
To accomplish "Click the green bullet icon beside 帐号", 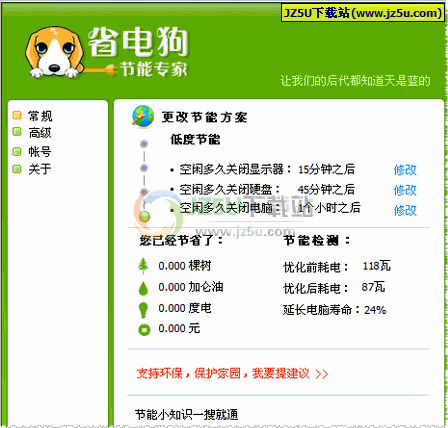I will point(17,152).
